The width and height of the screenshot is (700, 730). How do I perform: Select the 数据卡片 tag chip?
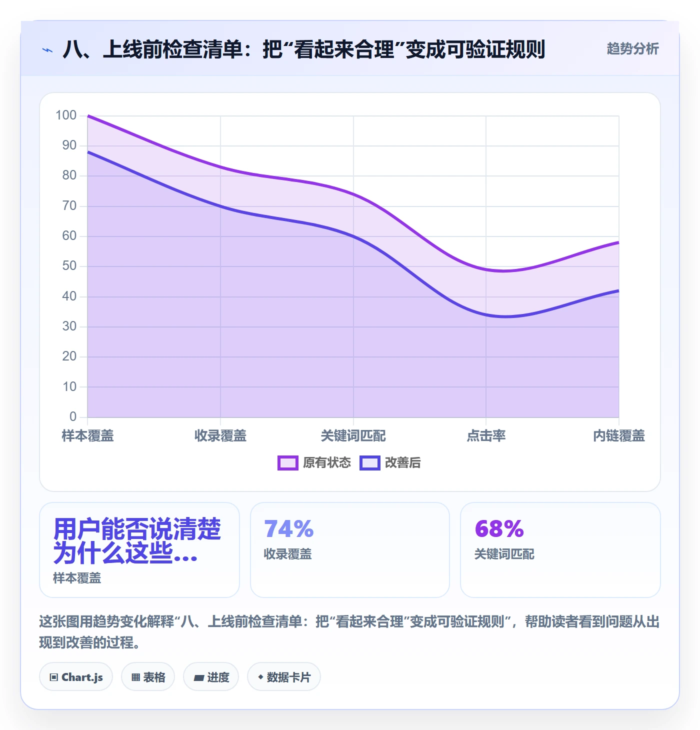pos(284,677)
